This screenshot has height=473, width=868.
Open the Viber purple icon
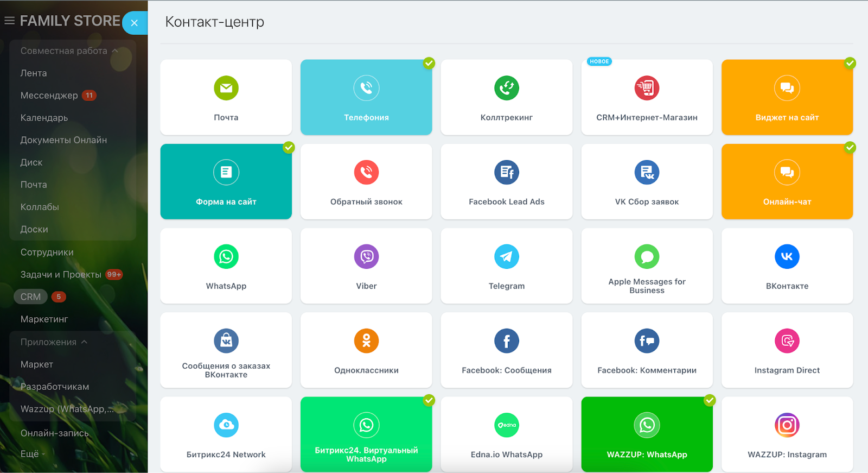click(366, 256)
